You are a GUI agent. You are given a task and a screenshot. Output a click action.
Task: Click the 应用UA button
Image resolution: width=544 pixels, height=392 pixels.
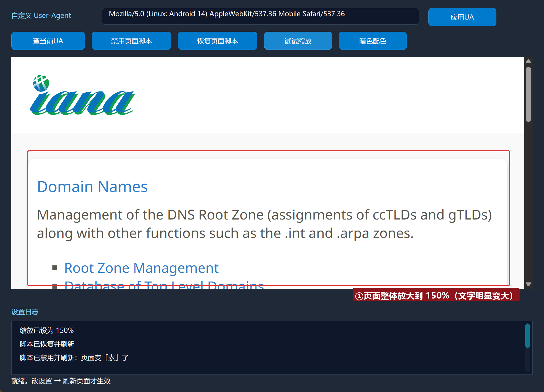click(462, 17)
